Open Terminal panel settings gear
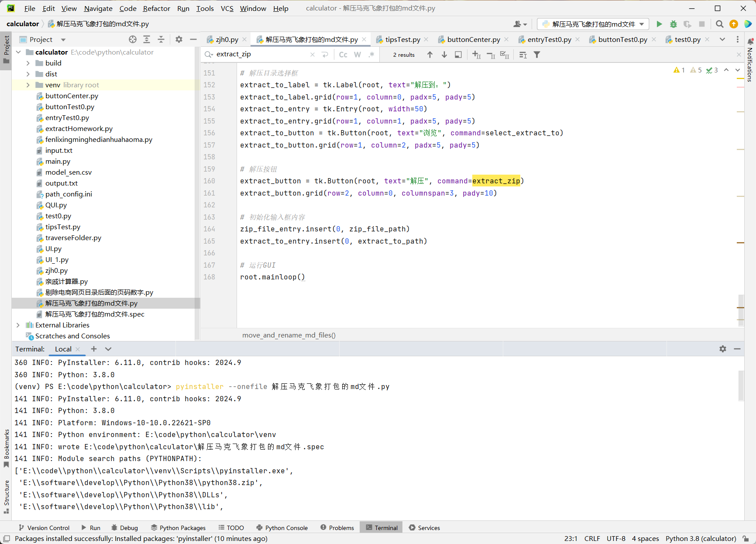This screenshot has width=756, height=544. click(x=723, y=349)
